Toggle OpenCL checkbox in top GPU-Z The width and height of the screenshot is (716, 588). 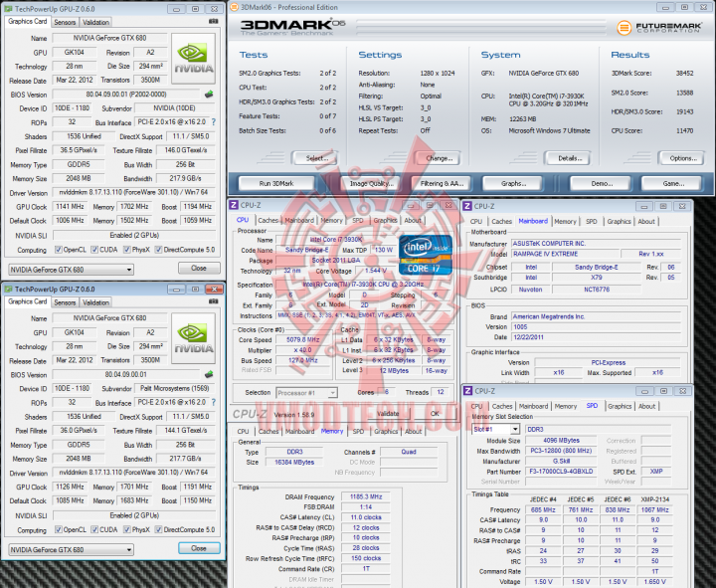click(59, 250)
